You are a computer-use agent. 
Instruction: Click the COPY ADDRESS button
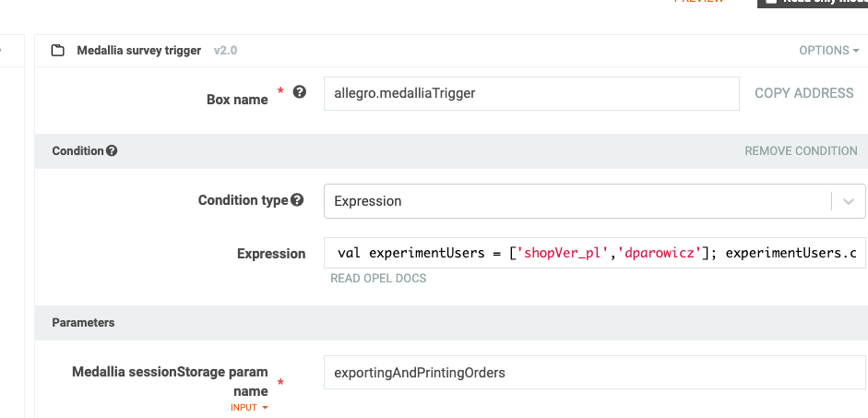803,93
